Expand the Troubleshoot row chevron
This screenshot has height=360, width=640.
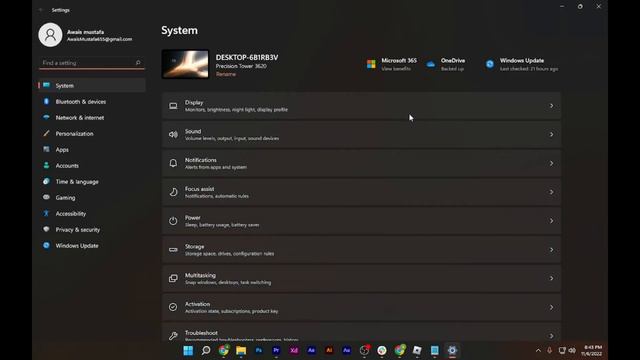551,336
